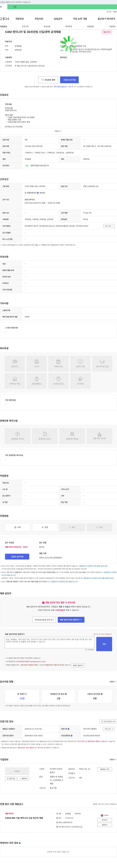Viewport: 117px width, 868px height.
Task: Click the 보육시설 welfare icon
Action: pos(58,381)
